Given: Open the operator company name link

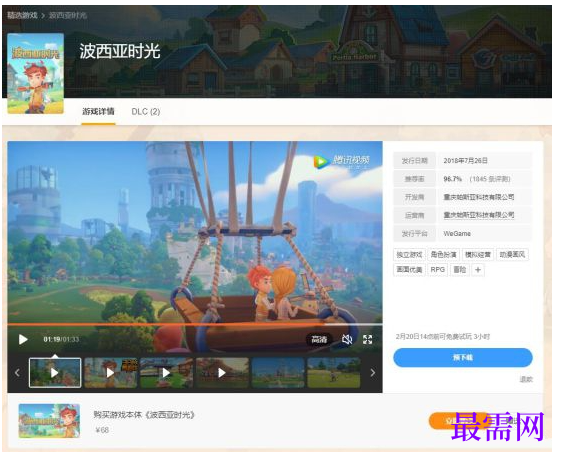Looking at the screenshot, I should 479,215.
